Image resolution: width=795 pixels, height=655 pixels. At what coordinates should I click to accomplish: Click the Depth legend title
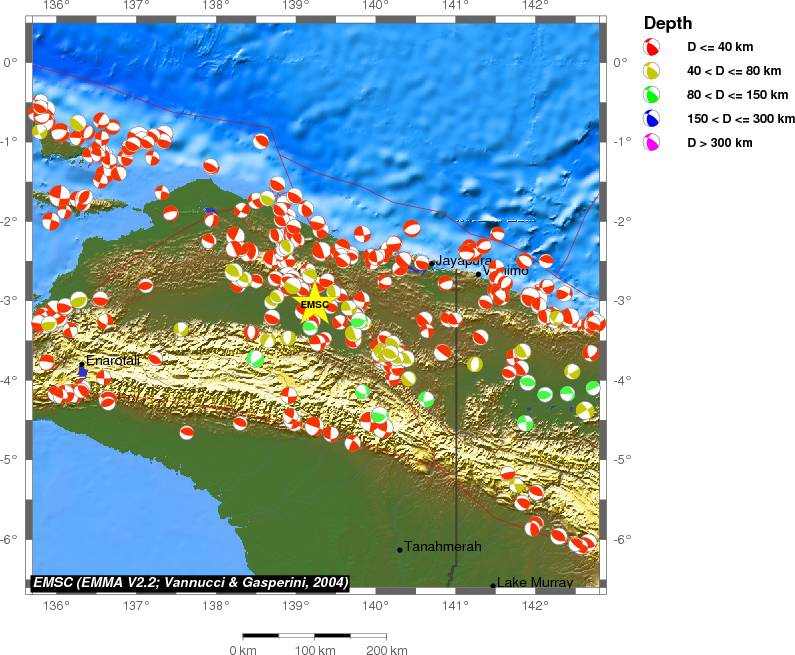coord(667,23)
